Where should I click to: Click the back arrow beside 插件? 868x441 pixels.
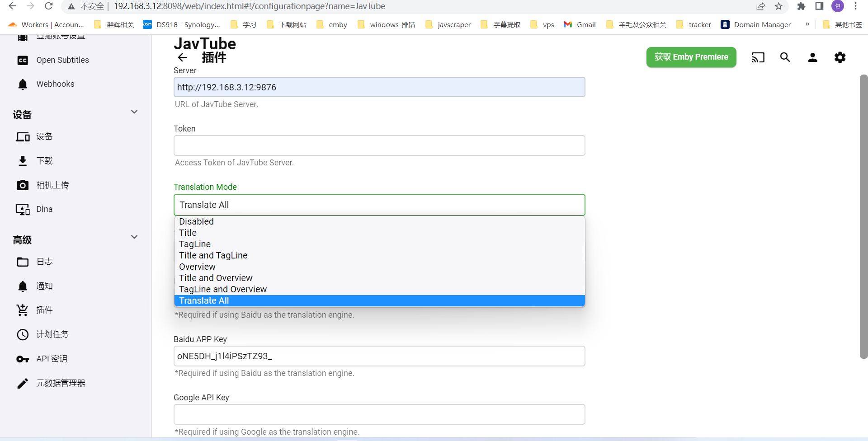click(x=182, y=57)
